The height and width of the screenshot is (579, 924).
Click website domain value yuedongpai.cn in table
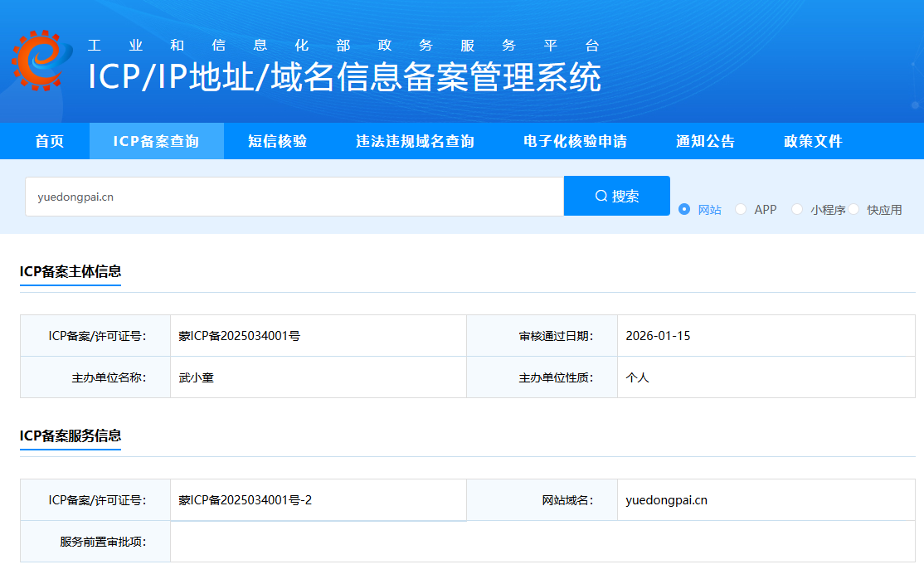click(x=667, y=500)
